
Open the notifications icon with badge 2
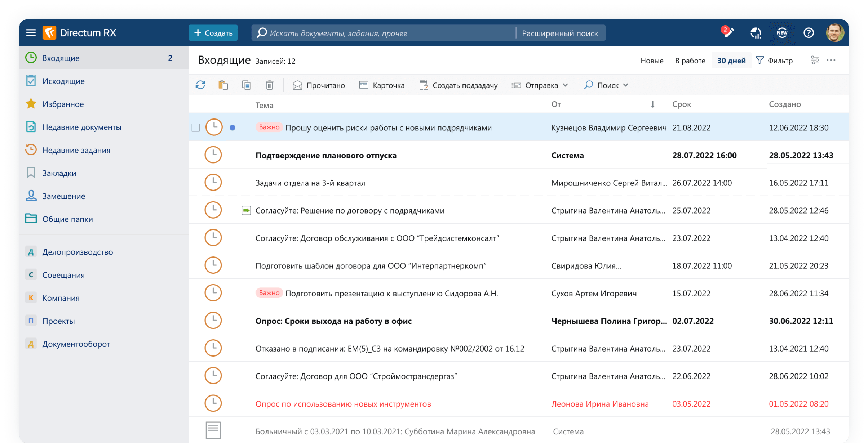pyautogui.click(x=727, y=33)
